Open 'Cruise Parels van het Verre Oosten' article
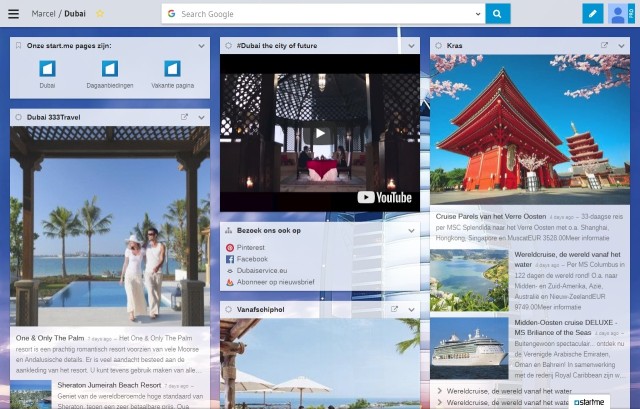 click(x=491, y=216)
